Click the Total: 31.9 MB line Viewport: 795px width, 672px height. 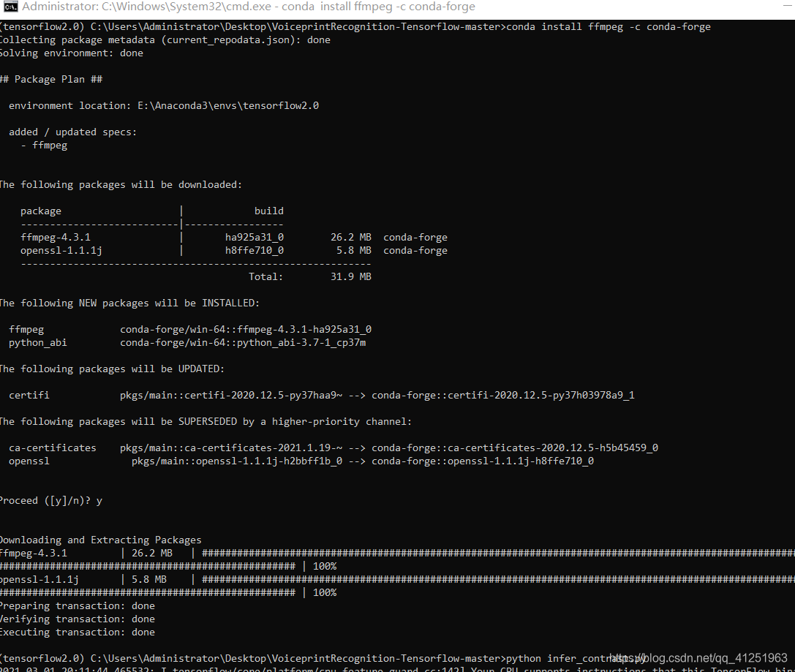[x=293, y=276]
